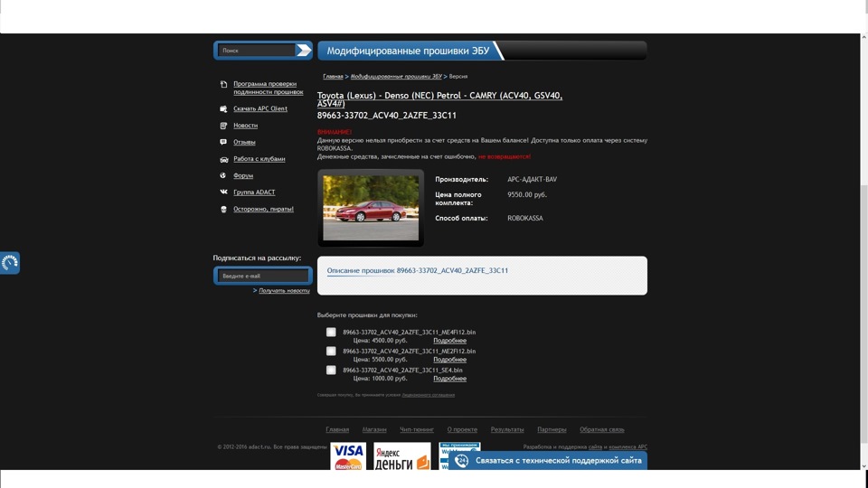Click the 9550.00 руб. price text
This screenshot has width=868, height=488.
point(527,195)
